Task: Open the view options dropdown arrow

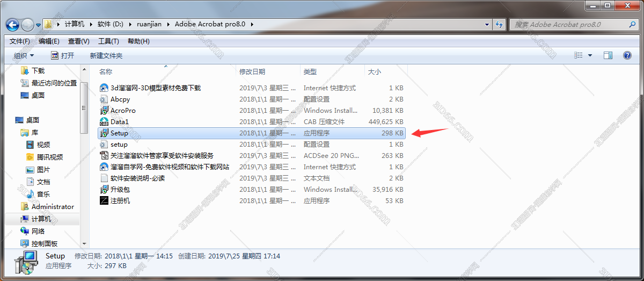Action: click(590, 55)
